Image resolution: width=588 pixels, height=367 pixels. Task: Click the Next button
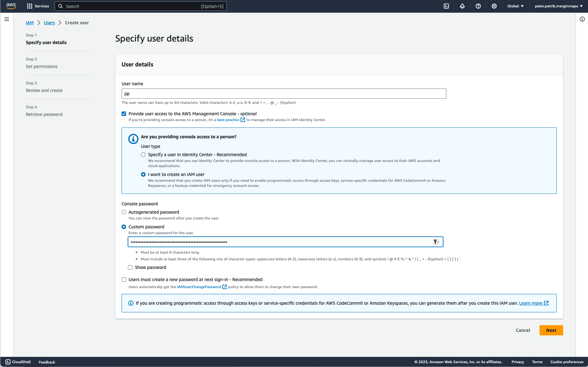tap(551, 330)
